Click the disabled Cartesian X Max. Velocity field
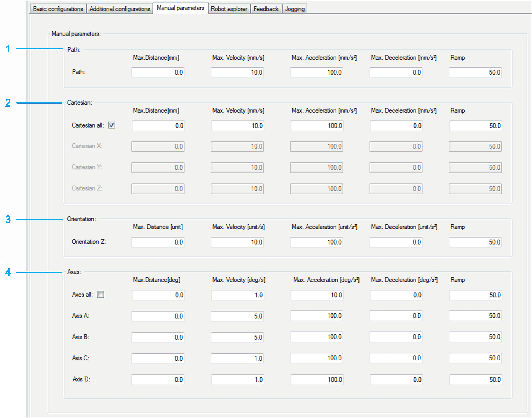This screenshot has width=532, height=418. click(x=237, y=146)
